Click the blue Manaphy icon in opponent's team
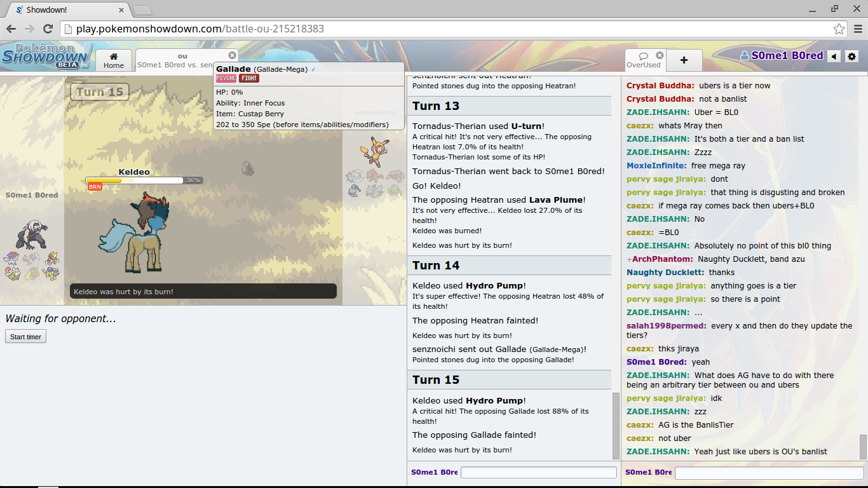 click(x=354, y=190)
